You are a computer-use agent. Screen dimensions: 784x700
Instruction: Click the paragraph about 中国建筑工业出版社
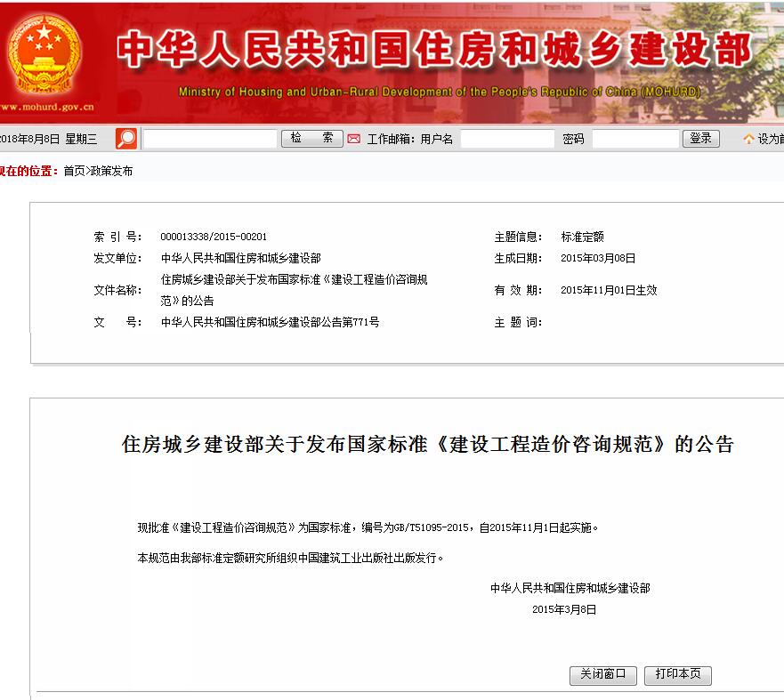point(290,558)
